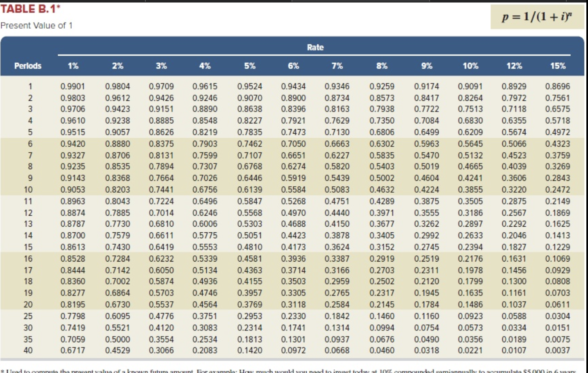Click 0.1486 in period 20 under 10%
Image resolution: width=588 pixels, height=373 pixels.
click(x=470, y=305)
